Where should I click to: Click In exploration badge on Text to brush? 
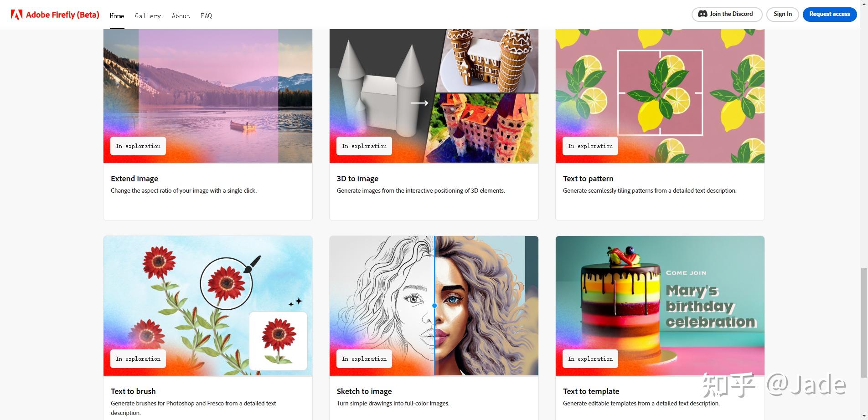click(138, 359)
